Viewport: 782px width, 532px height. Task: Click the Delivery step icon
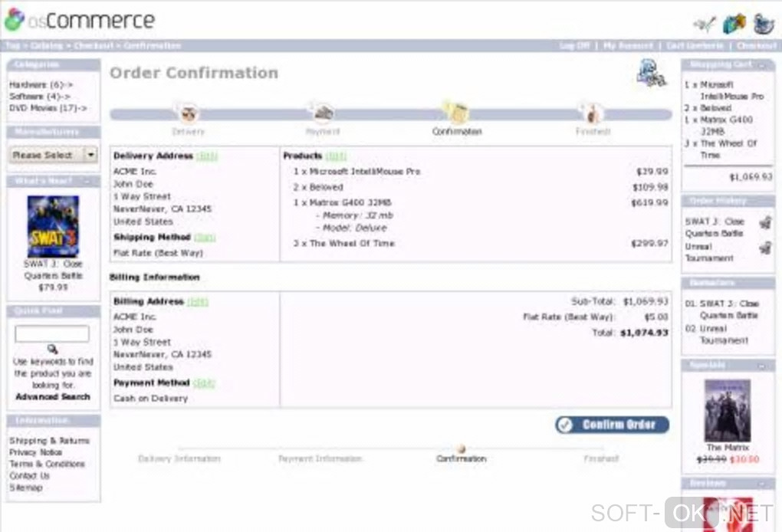click(189, 113)
